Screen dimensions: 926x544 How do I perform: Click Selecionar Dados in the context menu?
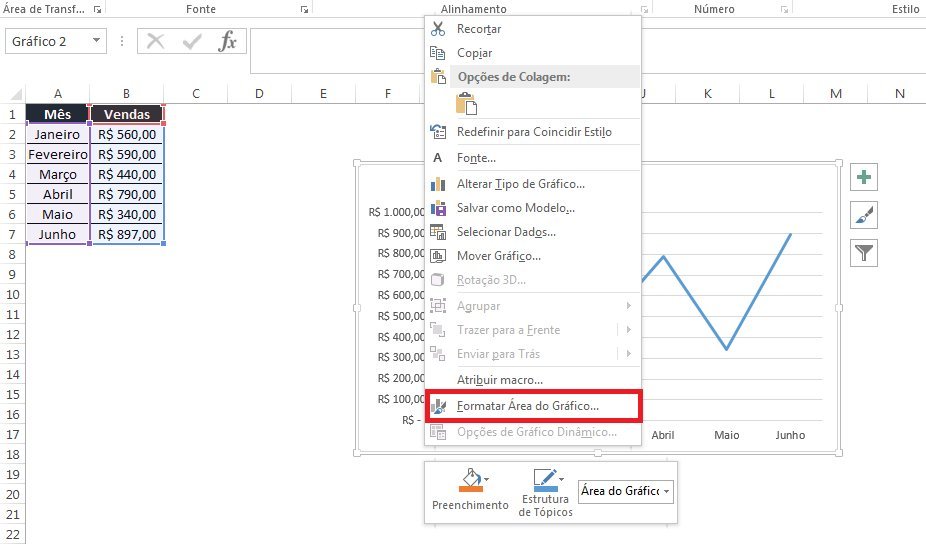[506, 232]
